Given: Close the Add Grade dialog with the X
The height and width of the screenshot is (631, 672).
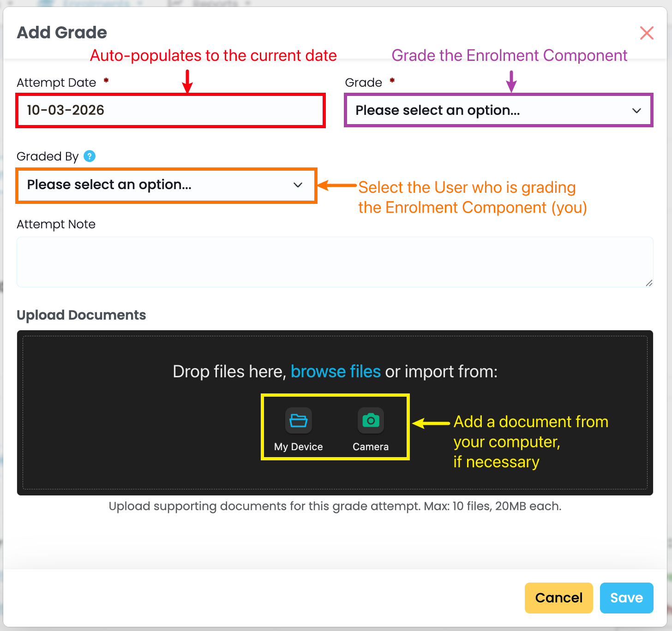Looking at the screenshot, I should point(647,33).
